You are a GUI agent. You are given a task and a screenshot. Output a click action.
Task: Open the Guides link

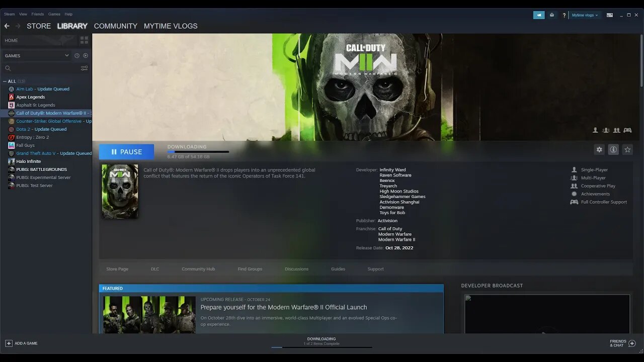[x=338, y=269]
